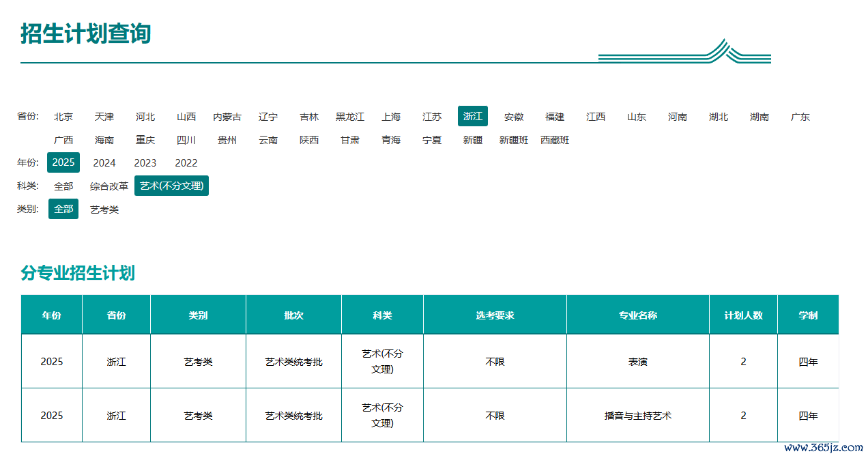Screen dimensions: 868x458
Task: Select 艺考类 under 类别 filter
Action: (x=104, y=210)
